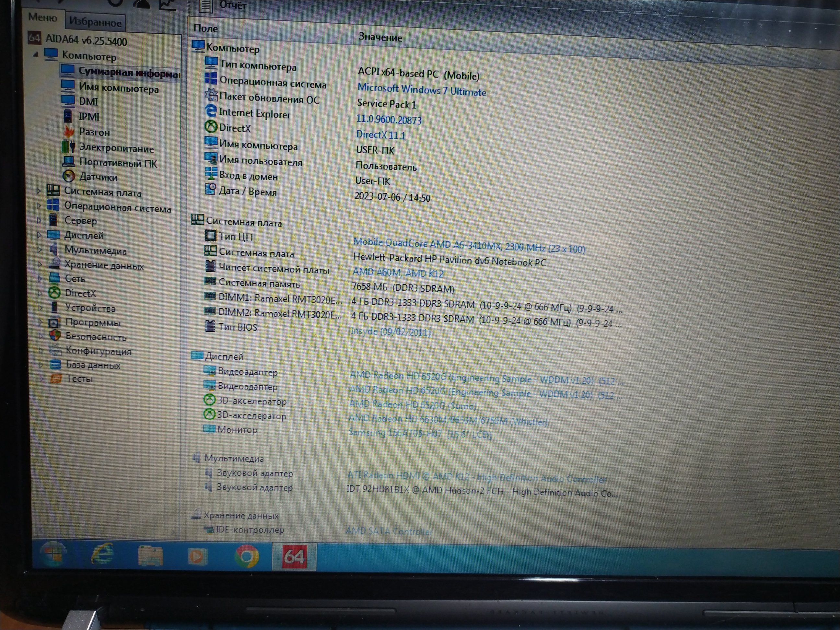Screen dimensions: 840x630
Task: Open the DirectX 11.1 link
Action: pos(380,135)
